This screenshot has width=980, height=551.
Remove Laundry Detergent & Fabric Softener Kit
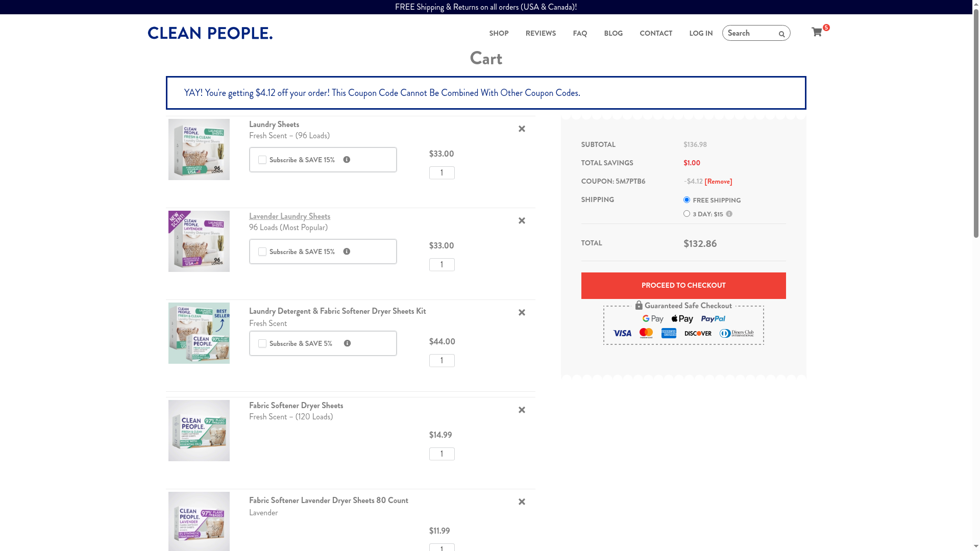pyautogui.click(x=522, y=313)
